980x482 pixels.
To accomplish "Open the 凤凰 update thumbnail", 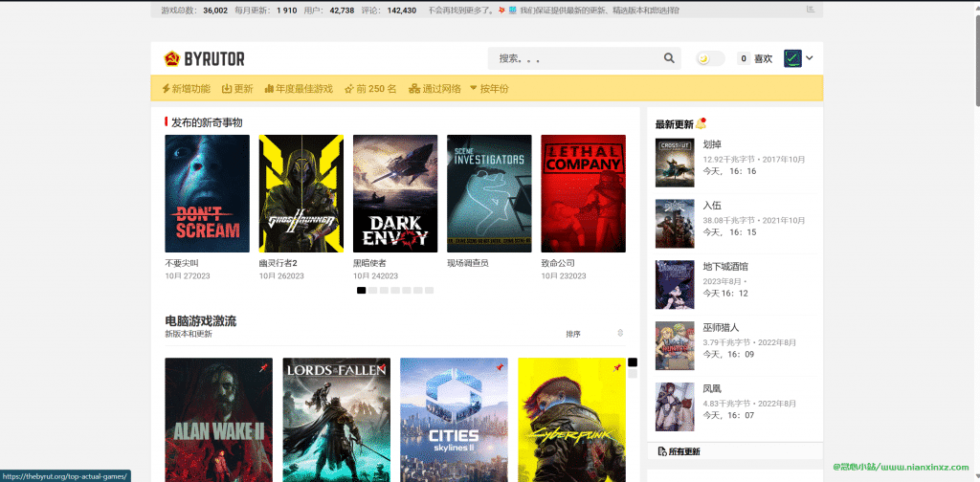I will [675, 407].
